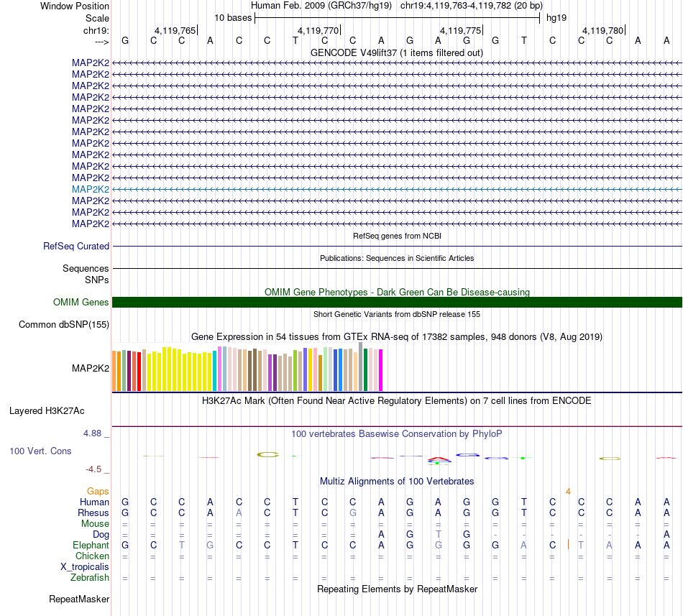The height and width of the screenshot is (616, 683).
Task: Click the Window Position label
Action: (x=75, y=6)
